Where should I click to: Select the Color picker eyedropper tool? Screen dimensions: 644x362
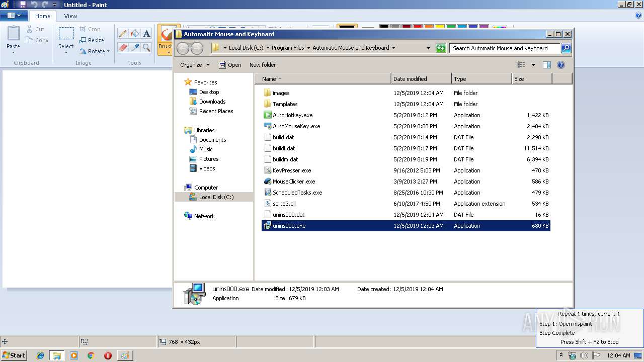(x=134, y=48)
